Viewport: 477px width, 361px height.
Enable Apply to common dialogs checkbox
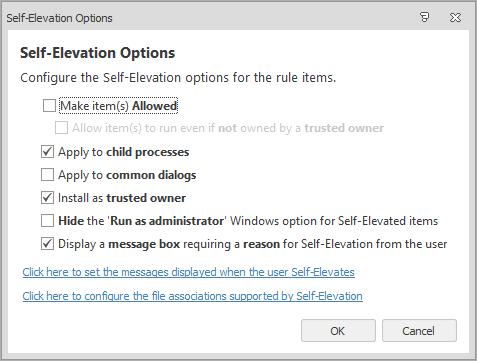click(47, 175)
